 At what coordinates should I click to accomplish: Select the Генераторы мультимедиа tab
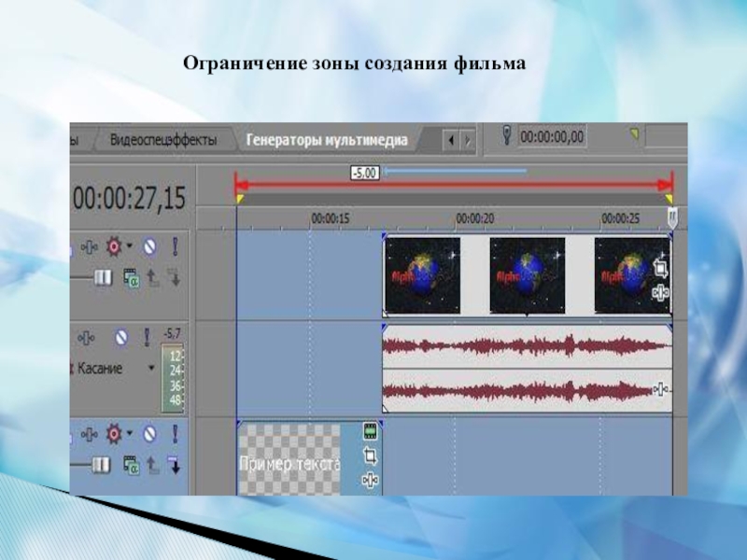(x=327, y=140)
